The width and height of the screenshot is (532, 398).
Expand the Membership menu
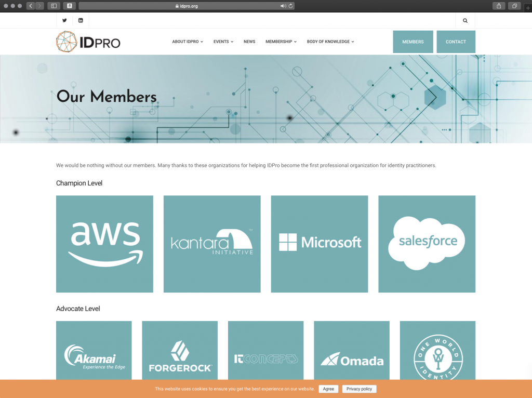click(x=281, y=42)
